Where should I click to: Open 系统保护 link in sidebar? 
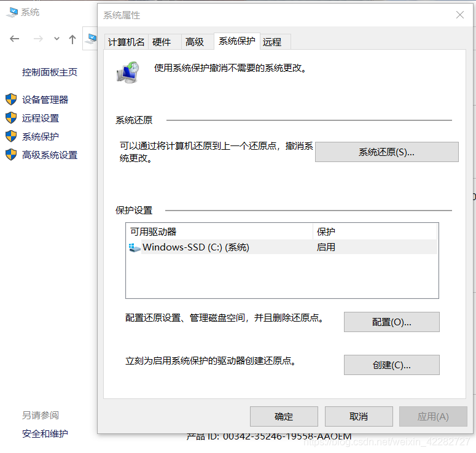tap(41, 136)
